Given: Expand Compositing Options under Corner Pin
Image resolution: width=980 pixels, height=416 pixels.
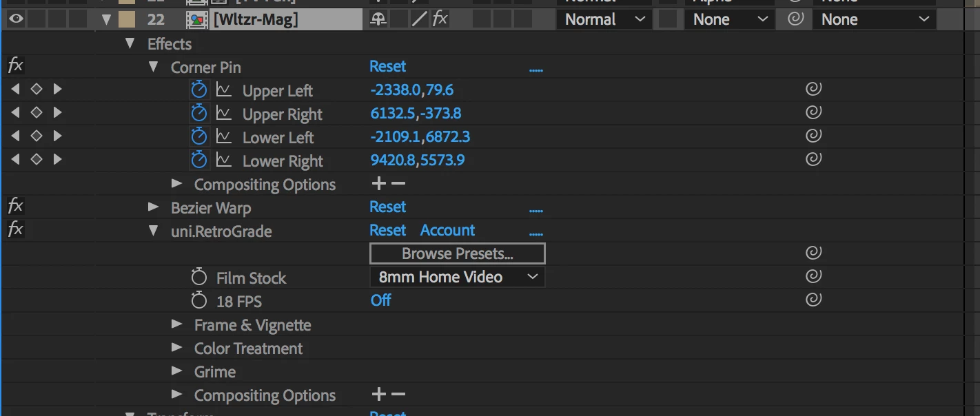Looking at the screenshot, I should tap(177, 183).
